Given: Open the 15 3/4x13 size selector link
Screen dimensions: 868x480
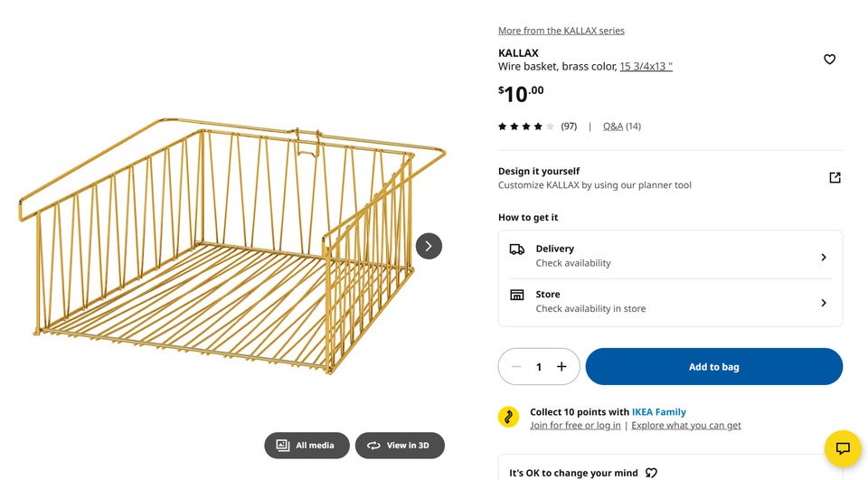Looking at the screenshot, I should point(646,66).
